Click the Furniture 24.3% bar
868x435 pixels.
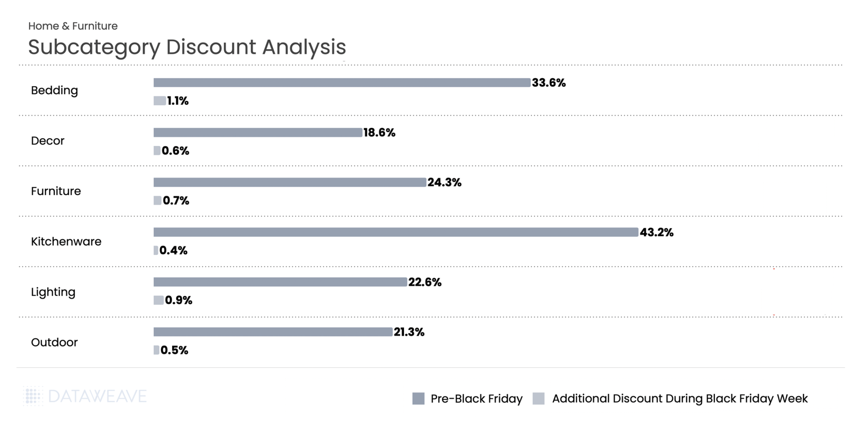click(290, 182)
